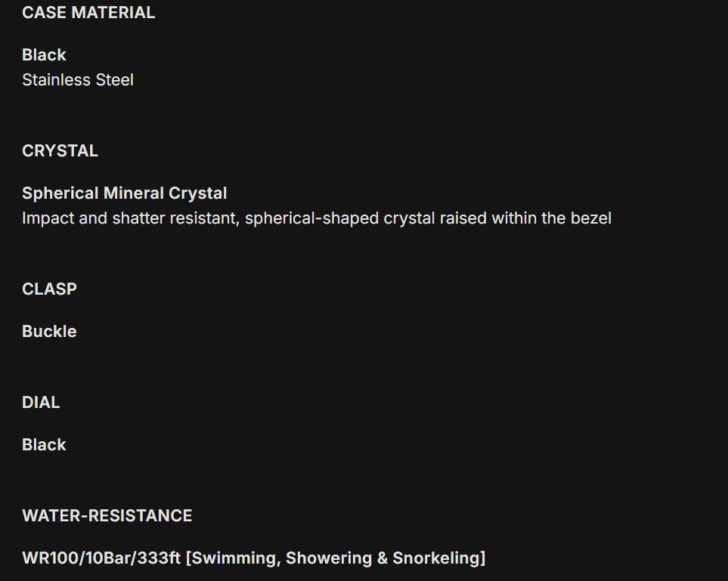728x581 pixels.
Task: Click the Stainless Steel text
Action: [78, 79]
